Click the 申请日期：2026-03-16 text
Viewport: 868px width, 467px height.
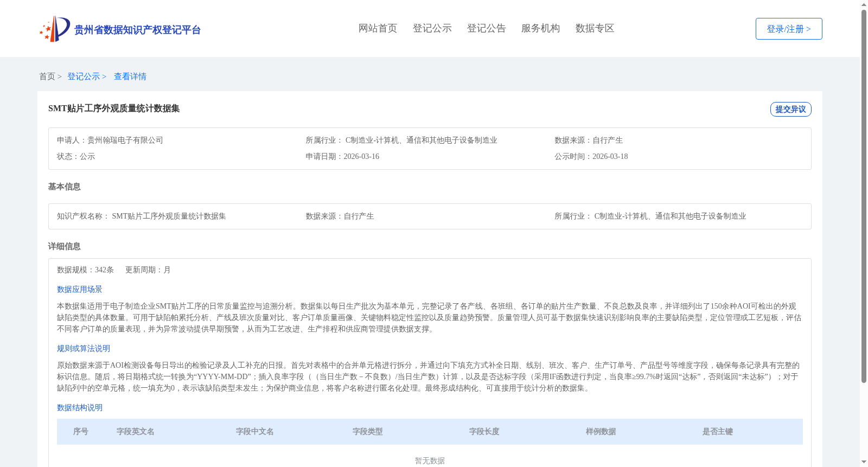point(342,156)
